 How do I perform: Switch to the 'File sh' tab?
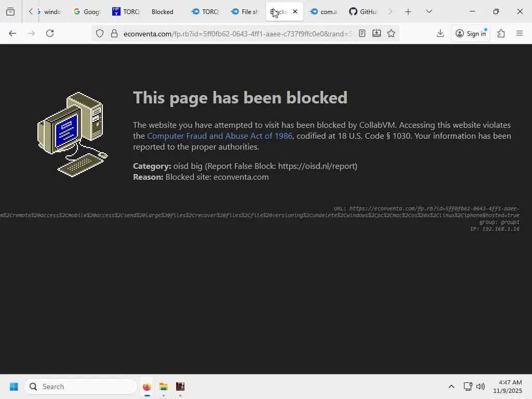245,12
